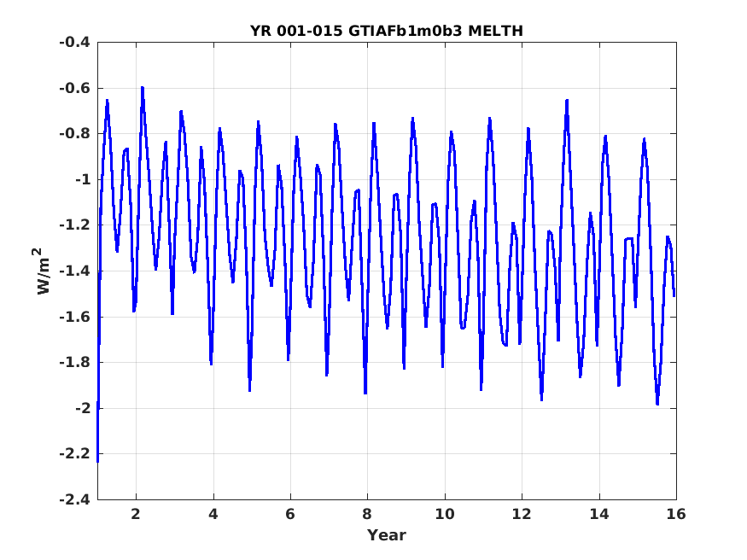Click the Year-axis tick label "2"
This screenshot has width=747, height=560.
coord(137,514)
